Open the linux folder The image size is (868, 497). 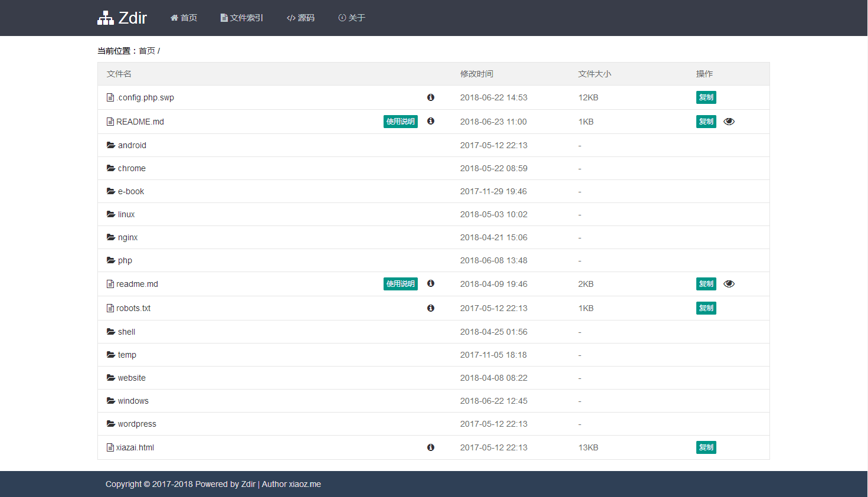pos(126,214)
